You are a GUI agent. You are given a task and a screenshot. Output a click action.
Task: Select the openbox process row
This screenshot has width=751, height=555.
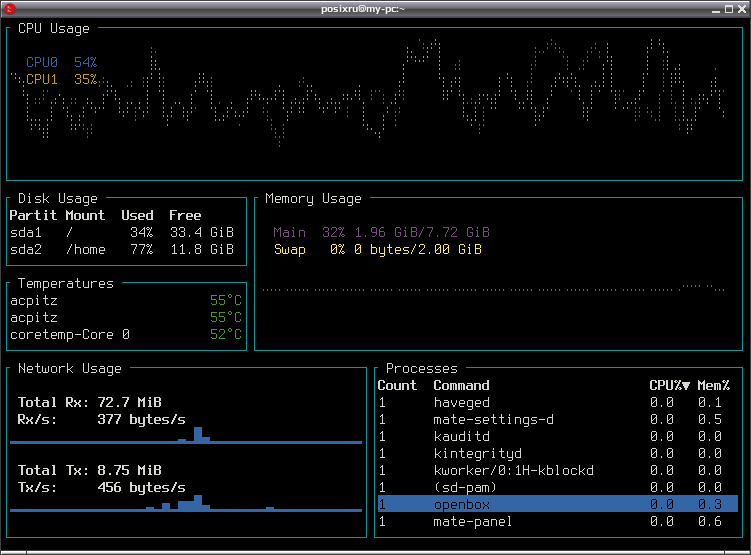pyautogui.click(x=558, y=504)
